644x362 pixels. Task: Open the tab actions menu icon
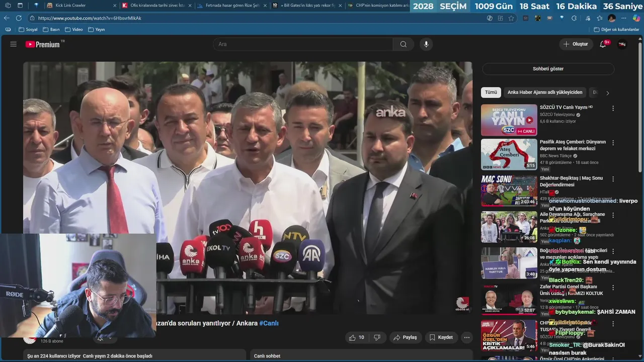(x=20, y=6)
